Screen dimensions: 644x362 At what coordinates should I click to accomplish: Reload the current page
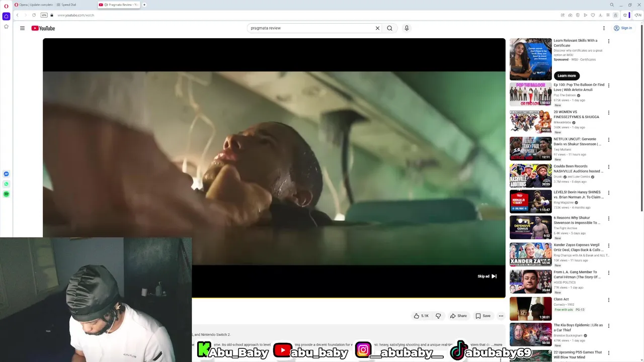pos(34,15)
